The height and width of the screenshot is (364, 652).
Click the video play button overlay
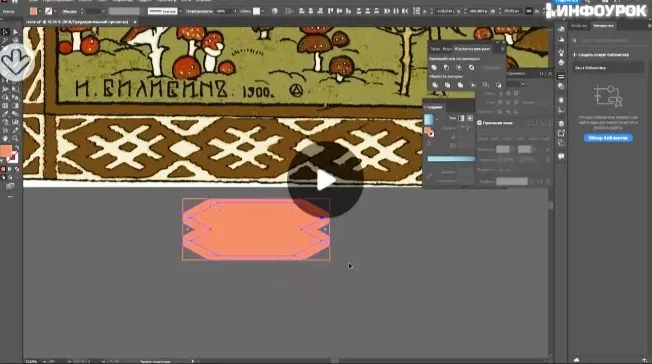(325, 180)
